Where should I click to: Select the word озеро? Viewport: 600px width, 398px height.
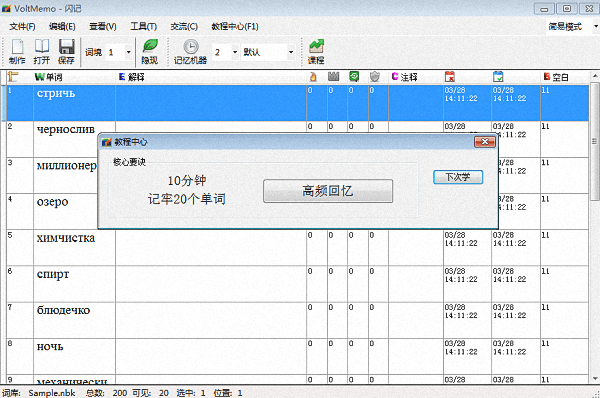[52, 202]
